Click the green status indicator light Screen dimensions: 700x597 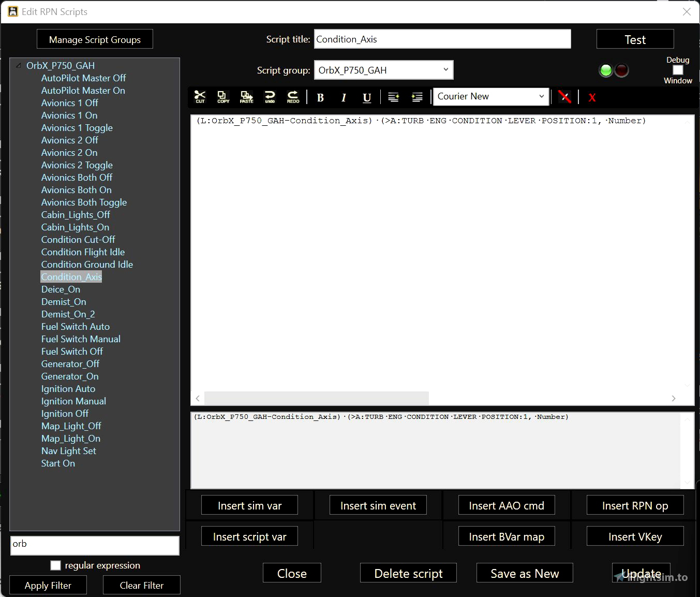point(605,70)
